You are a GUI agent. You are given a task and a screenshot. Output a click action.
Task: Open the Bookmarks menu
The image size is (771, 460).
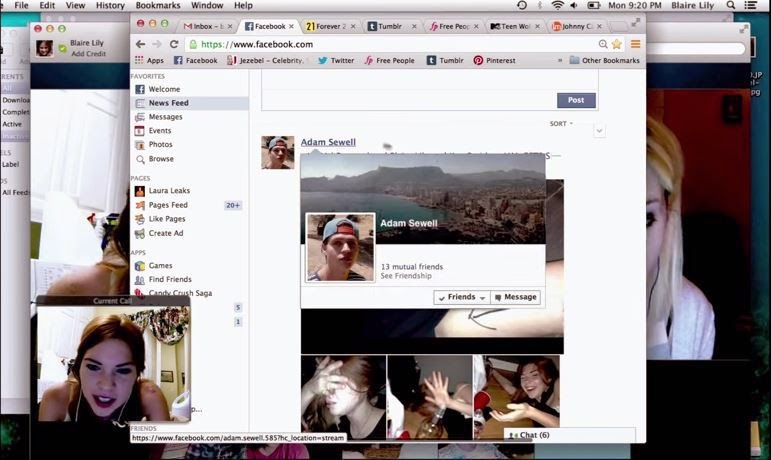[x=157, y=5]
